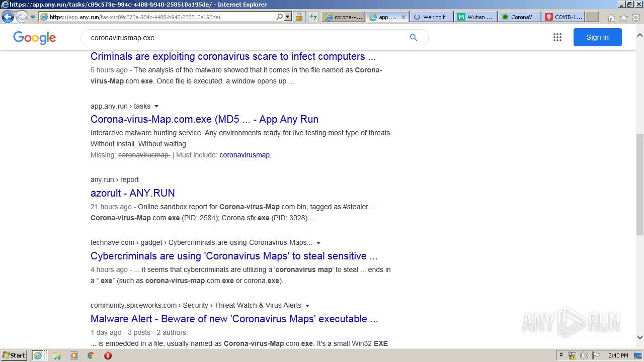
Task: Open Windows Explorer folder taskbar icon
Action: point(57,355)
